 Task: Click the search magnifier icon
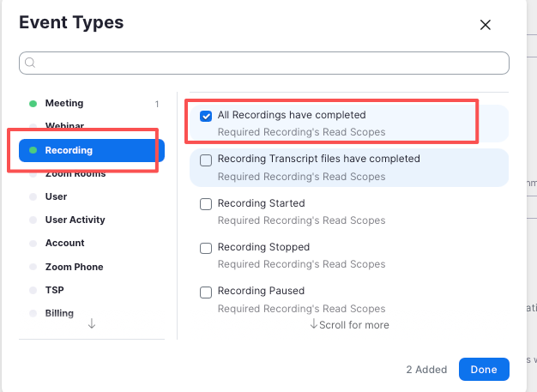point(30,63)
